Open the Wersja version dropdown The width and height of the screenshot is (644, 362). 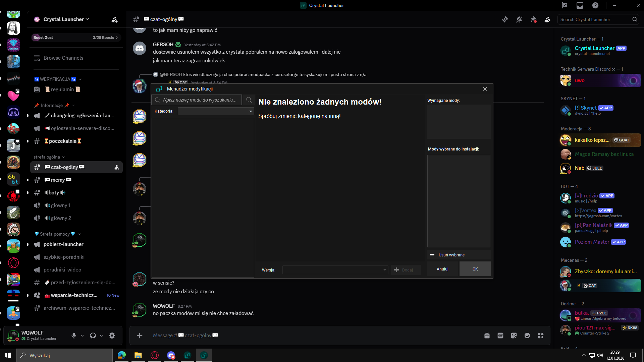coord(335,270)
